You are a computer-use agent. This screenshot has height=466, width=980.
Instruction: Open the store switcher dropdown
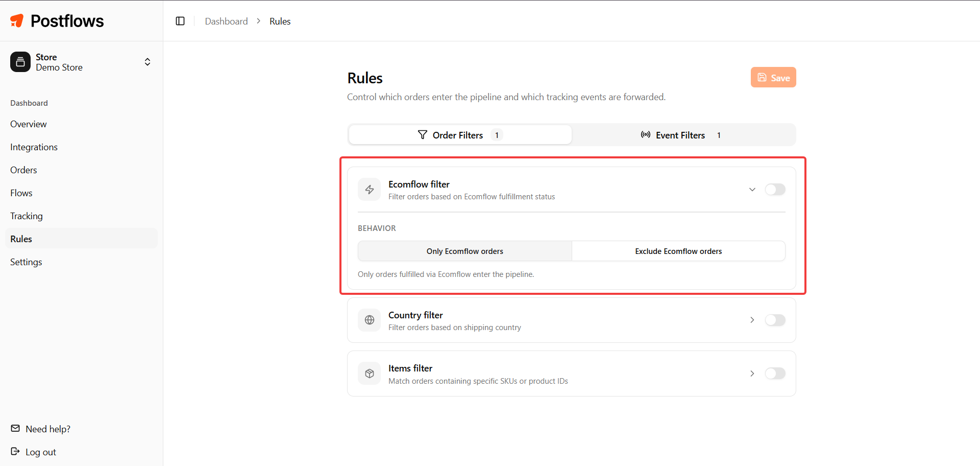pyautogui.click(x=82, y=62)
